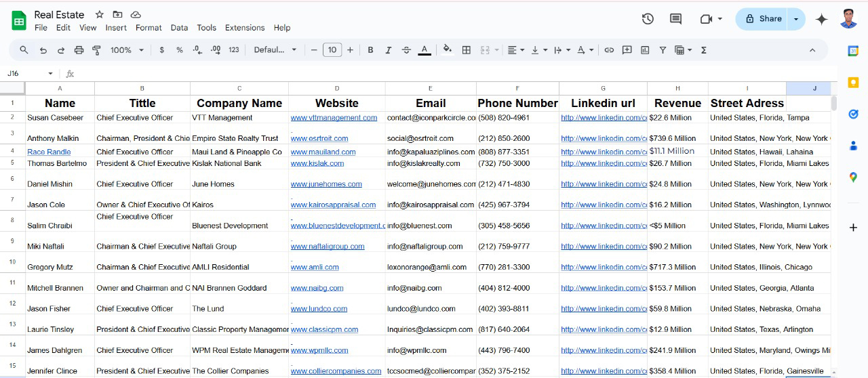Toggle strikethrough formatting

coord(406,50)
